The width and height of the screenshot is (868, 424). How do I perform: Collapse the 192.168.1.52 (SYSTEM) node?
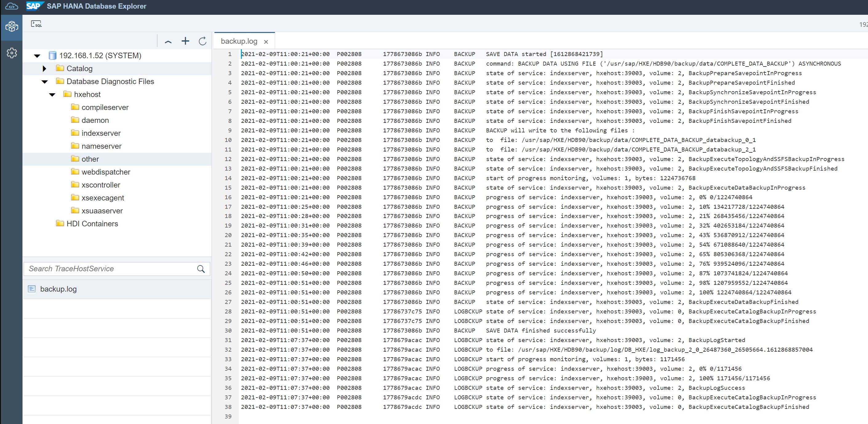pos(37,56)
